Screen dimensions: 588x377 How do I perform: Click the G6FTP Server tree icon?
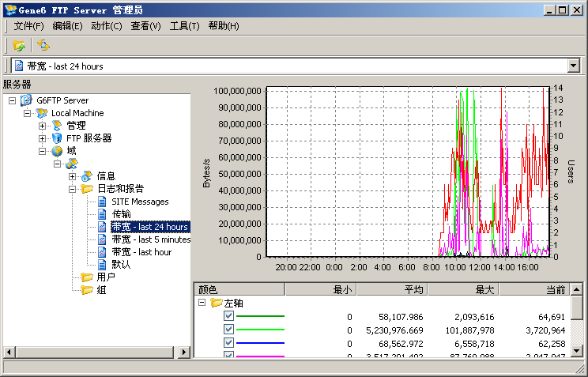tap(26, 100)
